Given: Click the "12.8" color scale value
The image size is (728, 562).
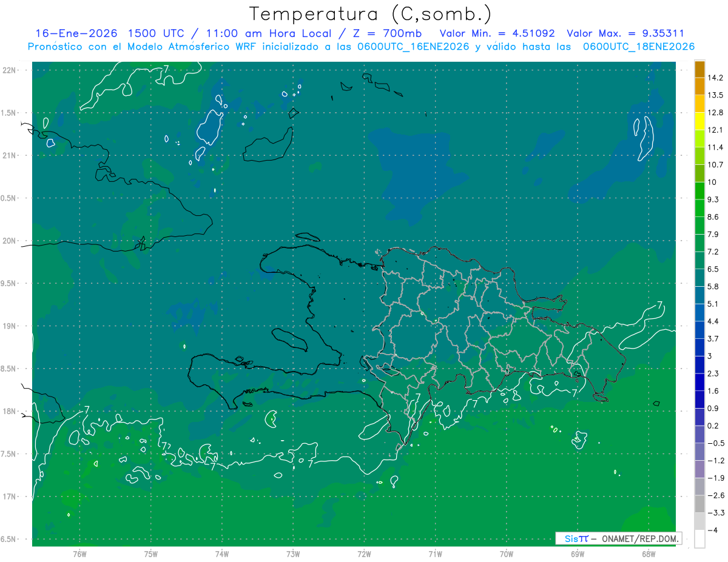Looking at the screenshot, I should point(716,113).
